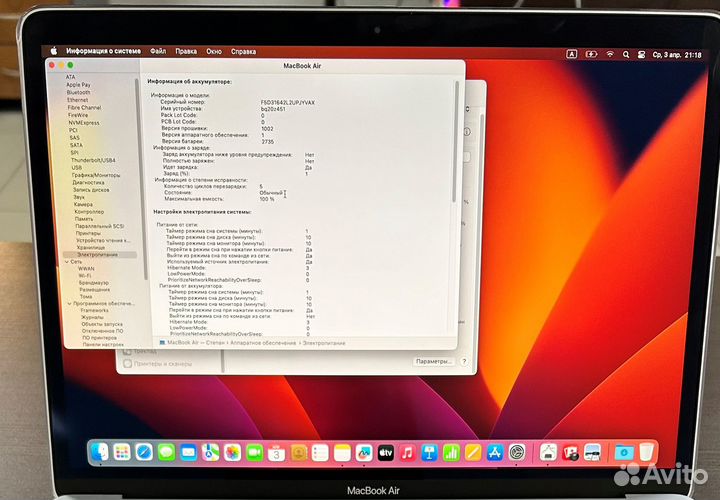Open the Справка menu
The height and width of the screenshot is (500, 720).
tap(243, 51)
